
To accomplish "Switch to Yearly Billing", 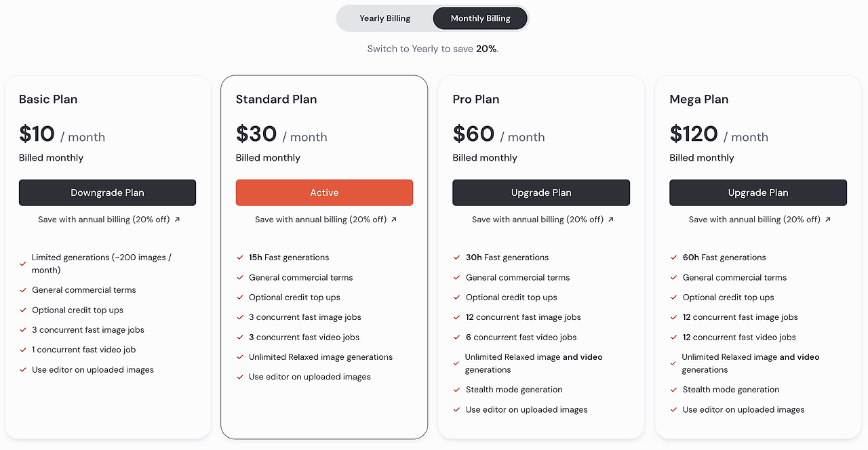I will (384, 18).
